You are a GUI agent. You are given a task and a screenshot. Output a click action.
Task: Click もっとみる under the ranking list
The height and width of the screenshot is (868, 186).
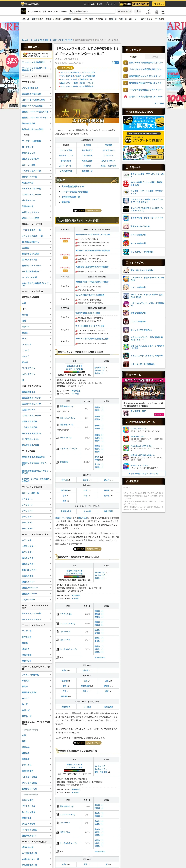(159, 103)
